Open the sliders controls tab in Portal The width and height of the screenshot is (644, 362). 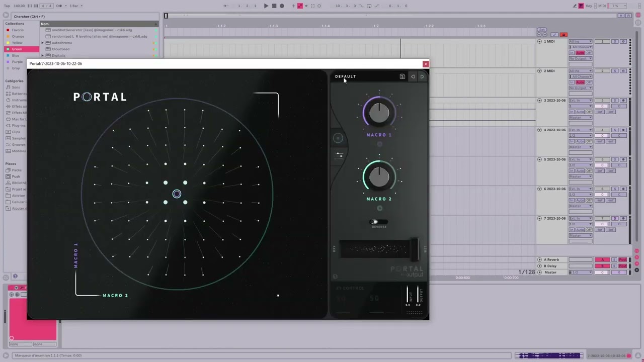coord(340,155)
